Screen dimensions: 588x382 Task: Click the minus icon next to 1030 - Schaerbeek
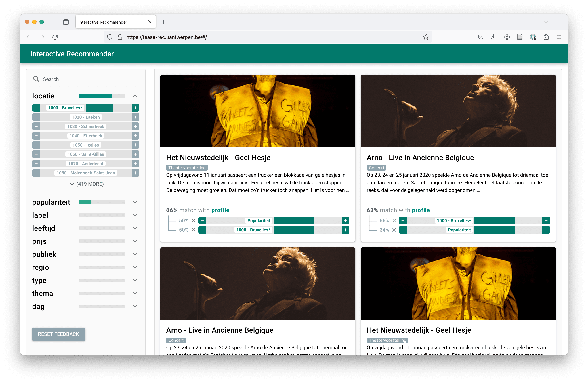point(36,126)
